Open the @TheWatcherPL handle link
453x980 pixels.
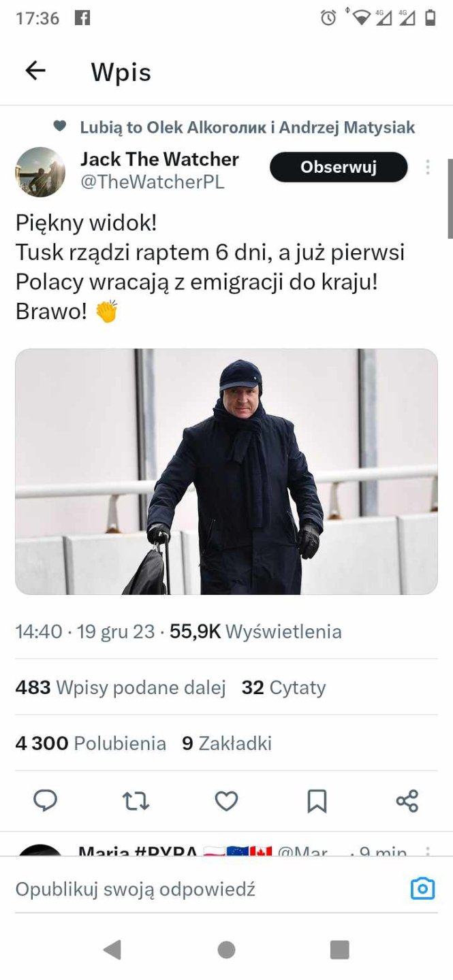[x=153, y=183]
